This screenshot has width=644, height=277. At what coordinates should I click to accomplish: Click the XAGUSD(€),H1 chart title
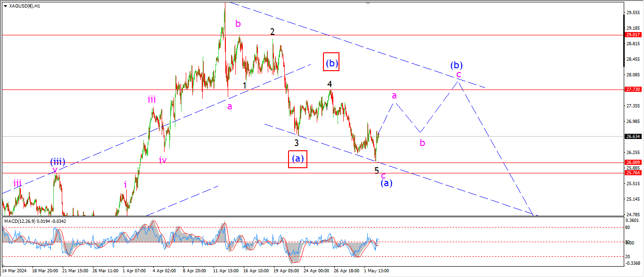[x=25, y=6]
